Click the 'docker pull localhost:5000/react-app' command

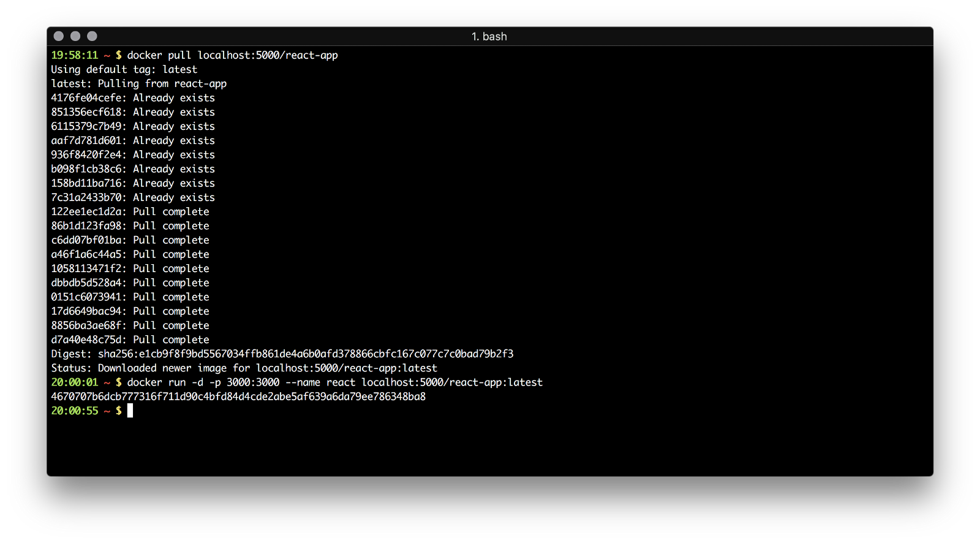[232, 55]
